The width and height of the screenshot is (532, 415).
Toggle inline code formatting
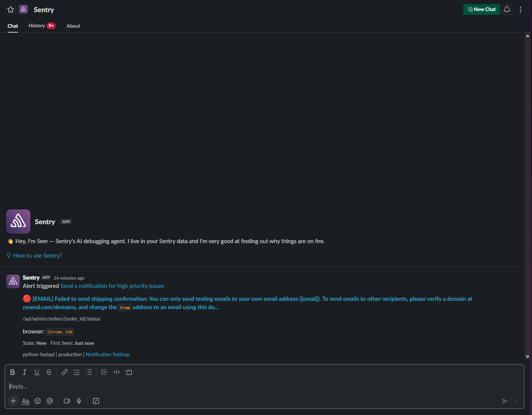pos(117,372)
